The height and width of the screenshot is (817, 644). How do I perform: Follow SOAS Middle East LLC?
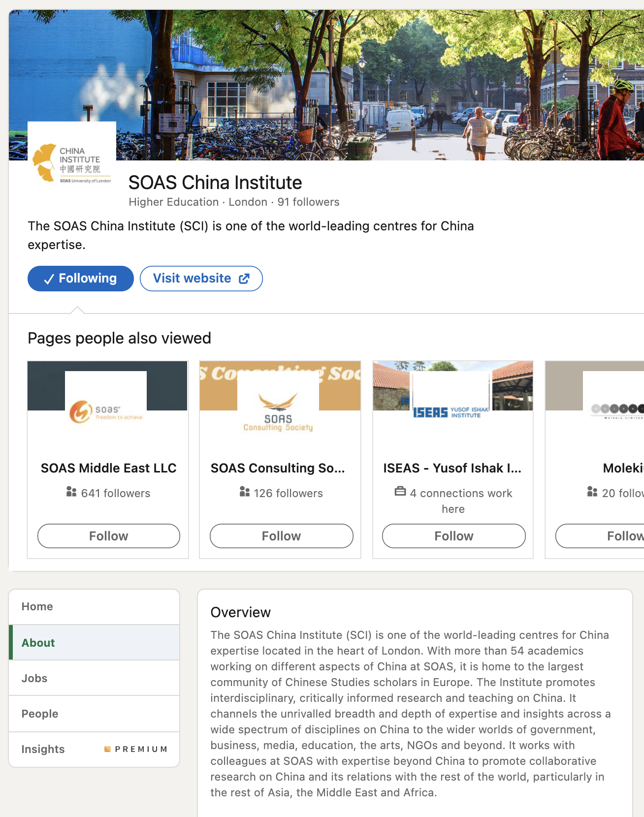point(109,536)
